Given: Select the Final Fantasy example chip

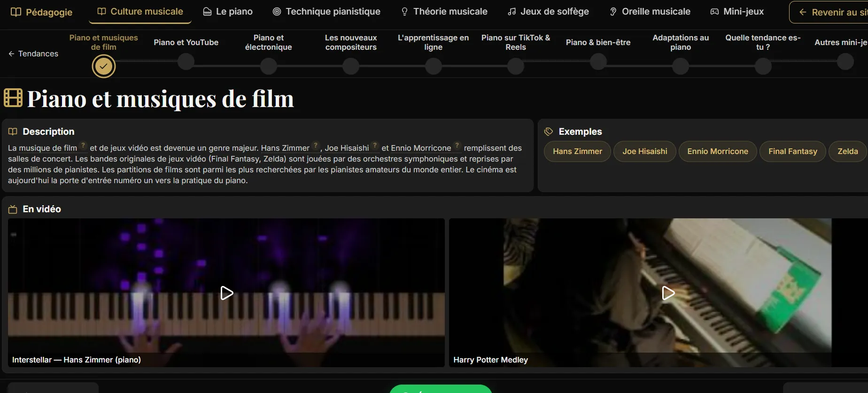Looking at the screenshot, I should pyautogui.click(x=793, y=151).
